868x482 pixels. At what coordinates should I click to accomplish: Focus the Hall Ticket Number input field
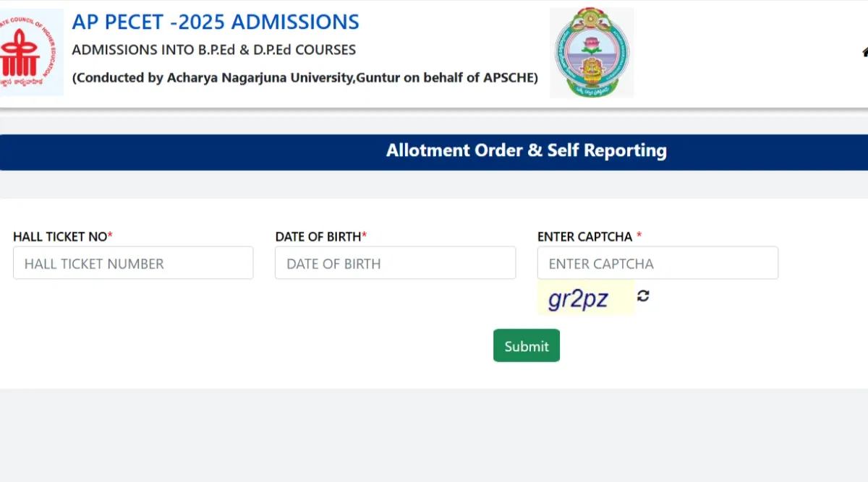click(x=133, y=263)
